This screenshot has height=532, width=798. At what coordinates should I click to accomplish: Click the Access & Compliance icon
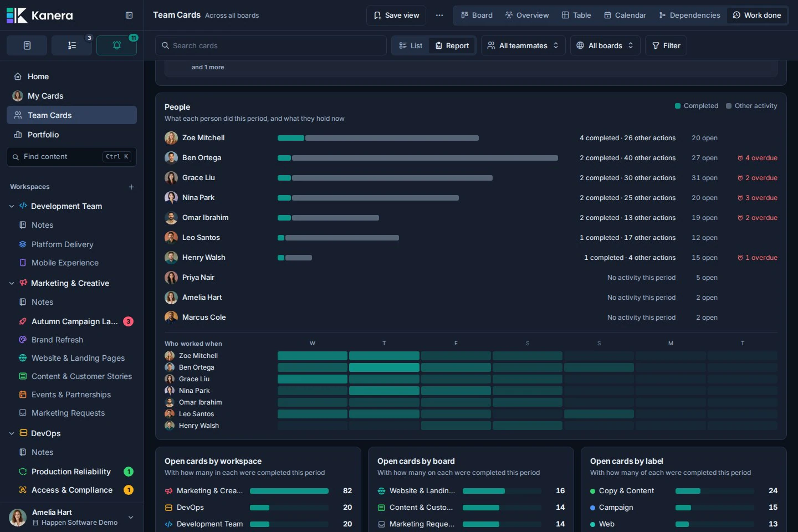click(23, 490)
